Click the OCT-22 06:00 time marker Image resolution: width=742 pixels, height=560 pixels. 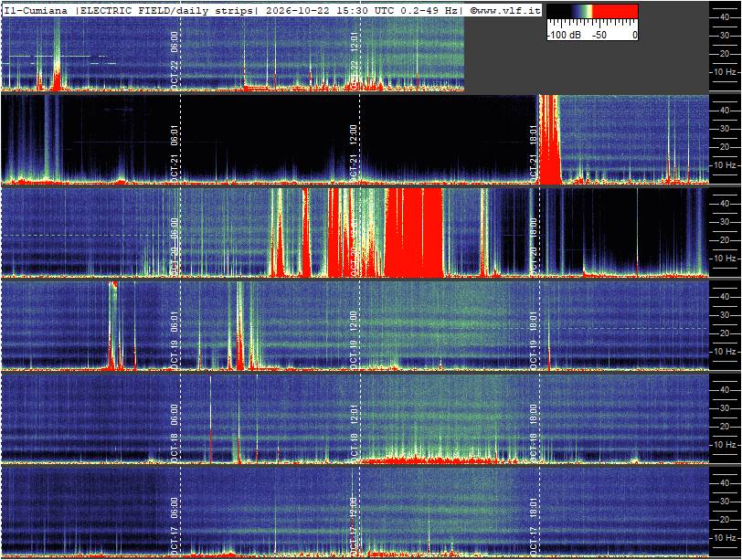tap(175, 60)
